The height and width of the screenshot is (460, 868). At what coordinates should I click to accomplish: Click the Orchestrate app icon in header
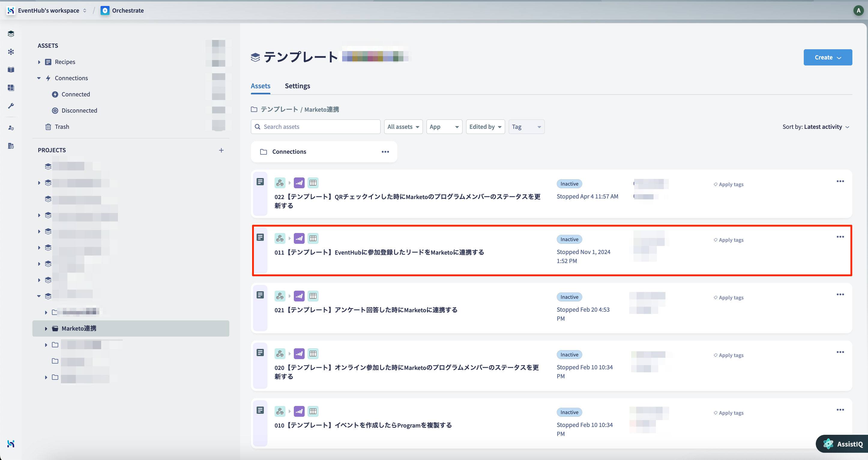point(105,11)
